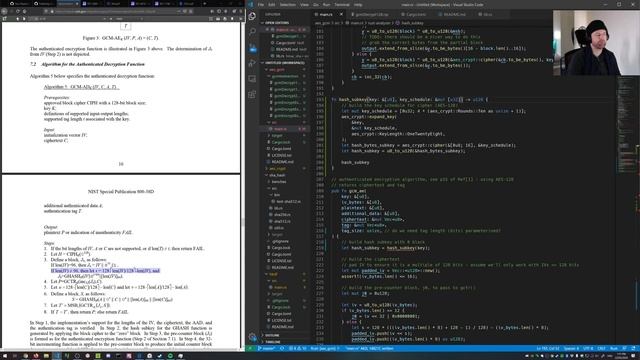Switch to the Cargo.toml editor tab
This screenshot has height=360, width=640.
click(416, 14)
